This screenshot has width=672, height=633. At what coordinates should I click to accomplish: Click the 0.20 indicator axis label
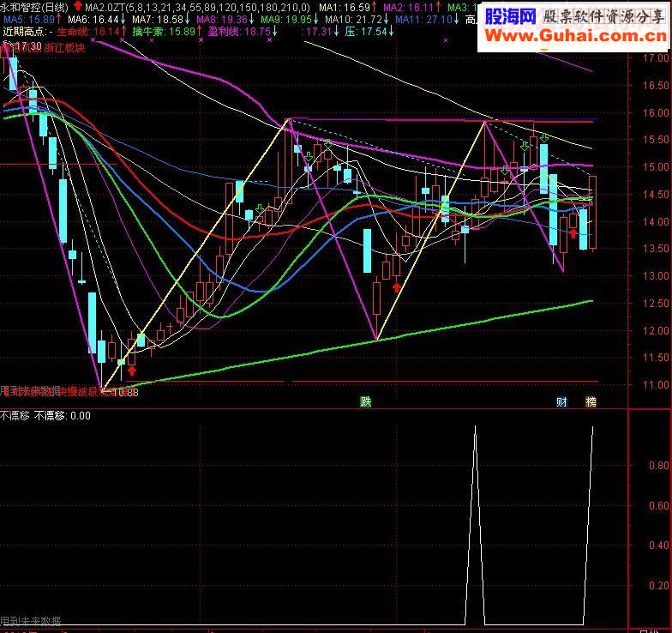pyautogui.click(x=658, y=585)
